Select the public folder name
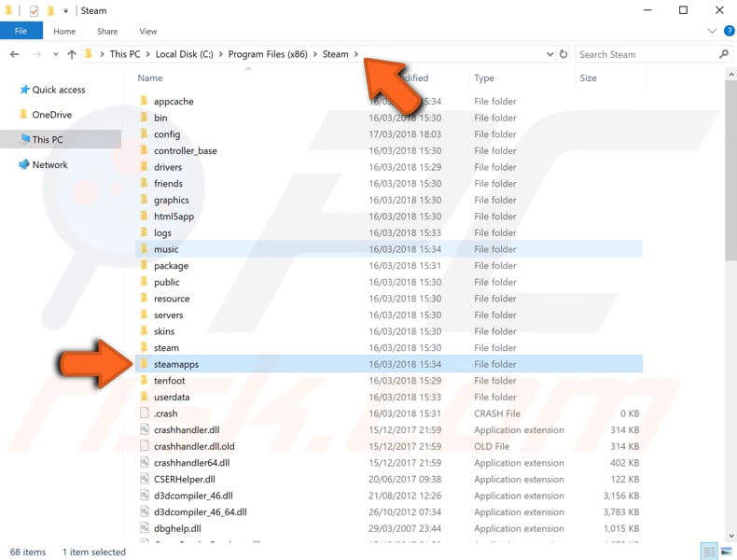 (167, 282)
